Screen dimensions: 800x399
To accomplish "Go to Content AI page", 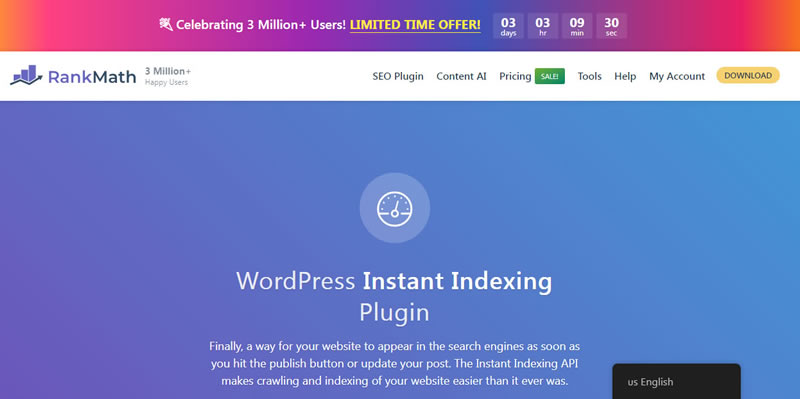I will (461, 76).
